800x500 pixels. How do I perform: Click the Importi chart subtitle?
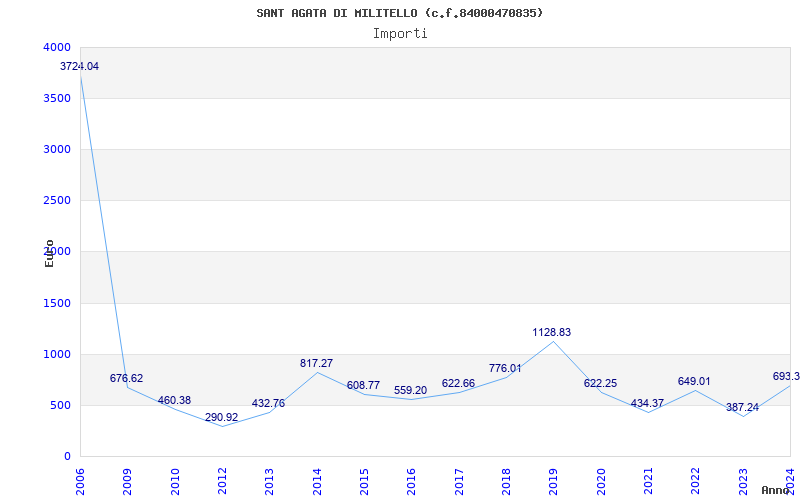tap(400, 34)
